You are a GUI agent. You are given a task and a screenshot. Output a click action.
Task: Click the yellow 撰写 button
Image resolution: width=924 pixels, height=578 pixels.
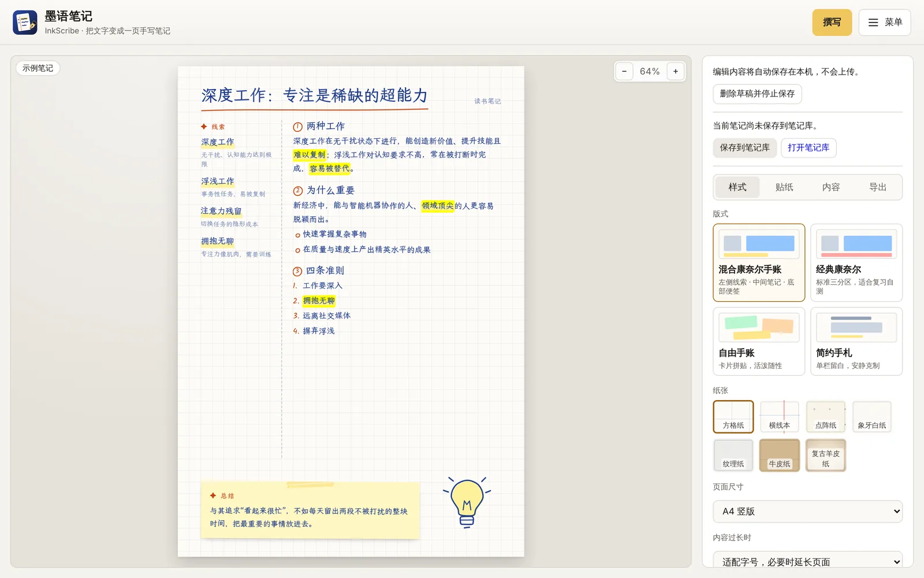coord(832,23)
